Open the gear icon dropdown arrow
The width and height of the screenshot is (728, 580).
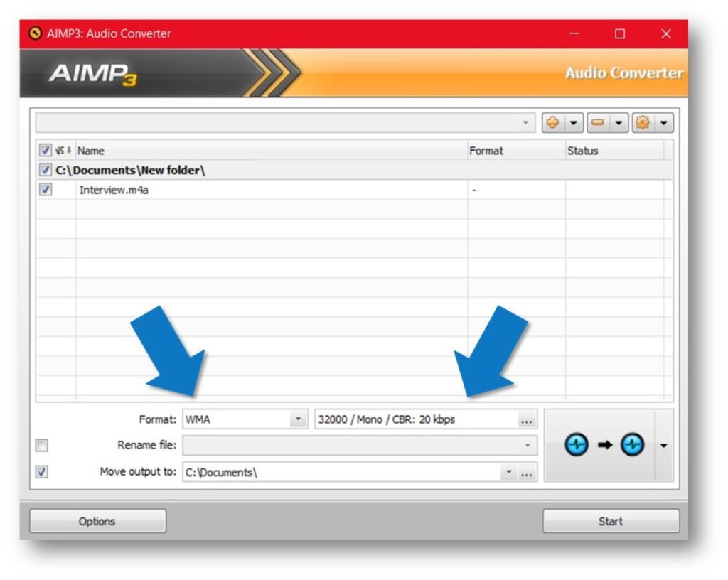pyautogui.click(x=664, y=122)
